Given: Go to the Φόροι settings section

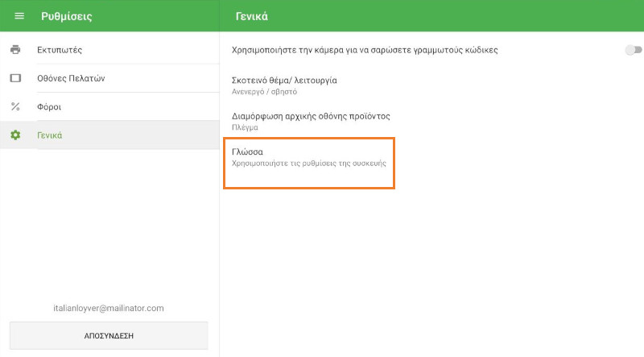Looking at the screenshot, I should pos(49,106).
